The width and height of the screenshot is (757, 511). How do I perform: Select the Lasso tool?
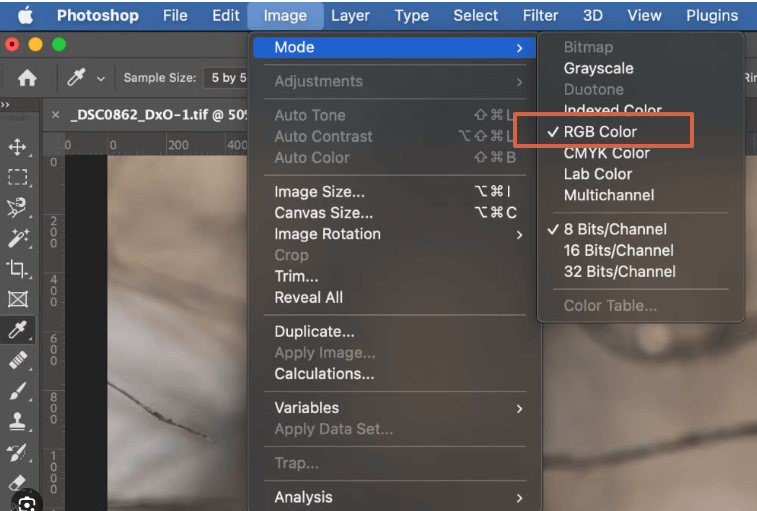click(x=17, y=208)
